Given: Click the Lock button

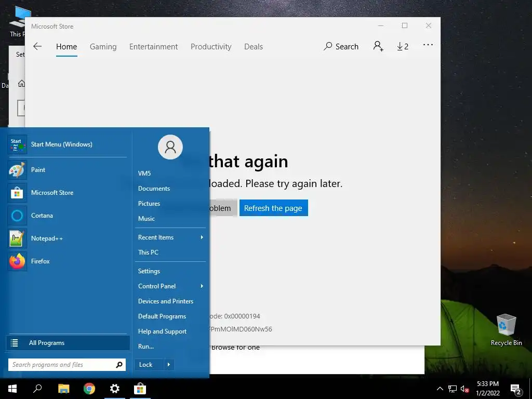Looking at the screenshot, I should 149,365.
